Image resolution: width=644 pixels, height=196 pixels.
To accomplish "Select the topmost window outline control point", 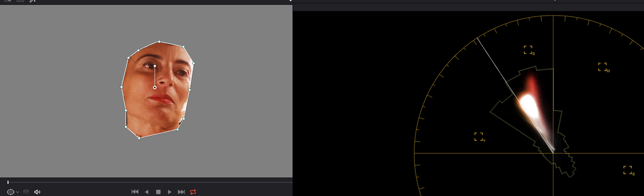I will pyautogui.click(x=159, y=42).
